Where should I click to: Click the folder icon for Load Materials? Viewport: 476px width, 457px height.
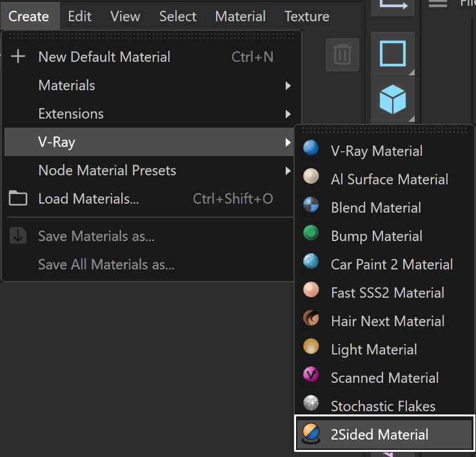point(18,198)
